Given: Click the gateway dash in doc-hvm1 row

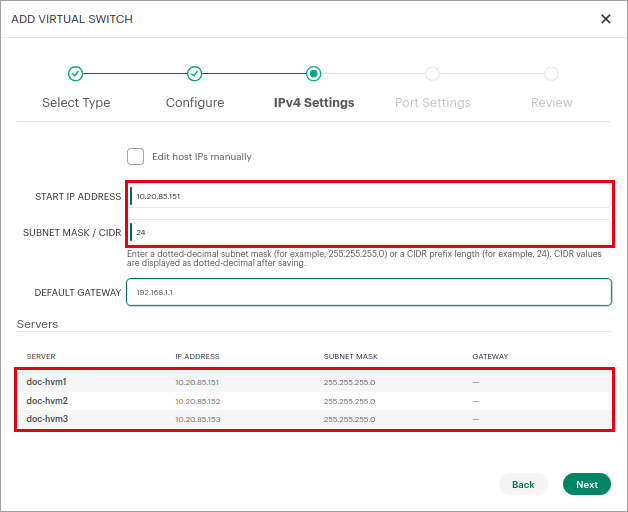Looking at the screenshot, I should (475, 383).
